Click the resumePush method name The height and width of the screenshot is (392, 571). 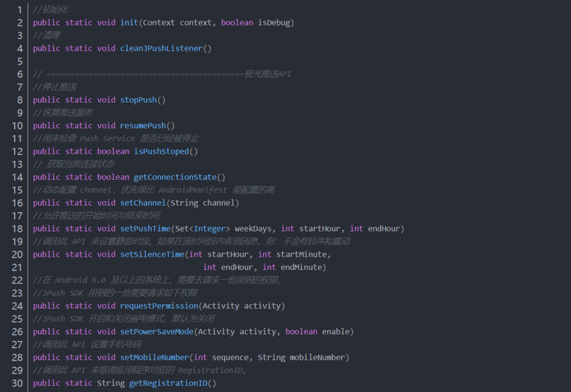[x=143, y=126]
